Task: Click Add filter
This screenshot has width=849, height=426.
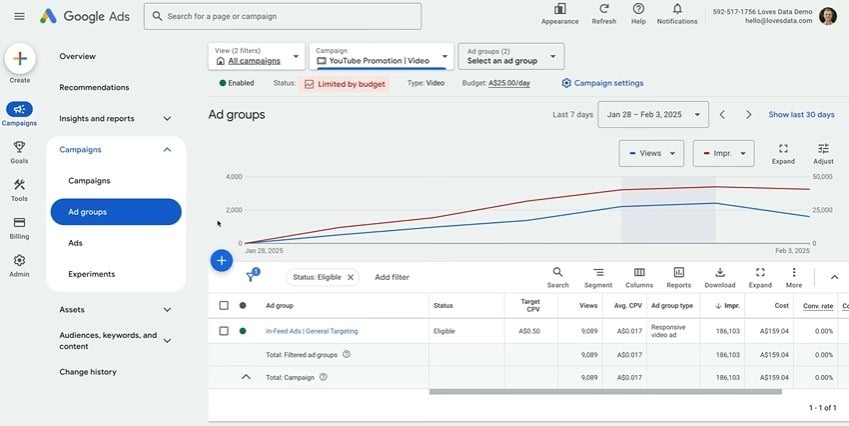Action: pos(392,277)
